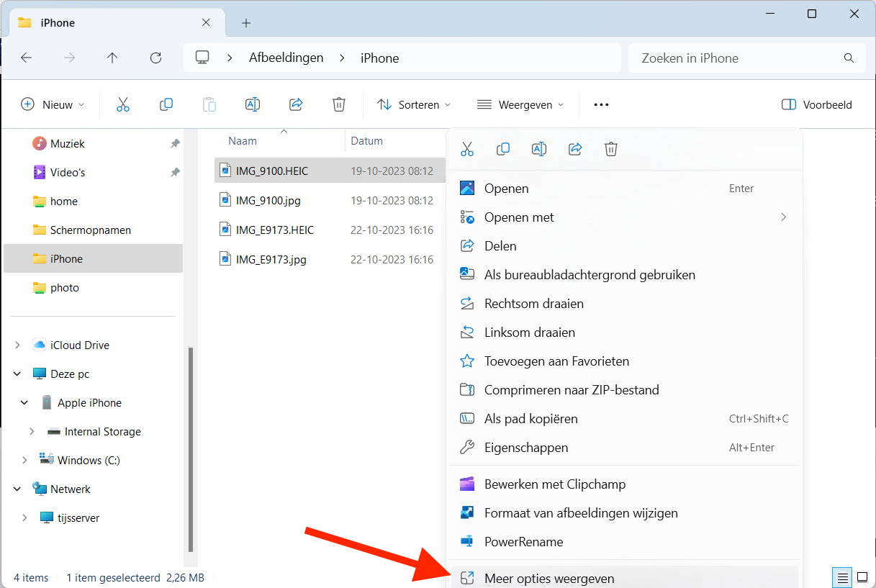Image resolution: width=876 pixels, height=588 pixels.
Task: Click the rename icon in the context menu
Action: coord(539,149)
